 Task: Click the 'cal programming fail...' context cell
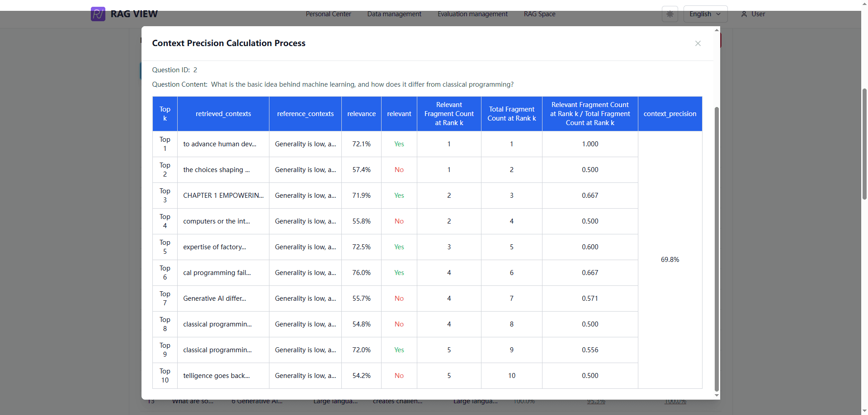pos(217,273)
